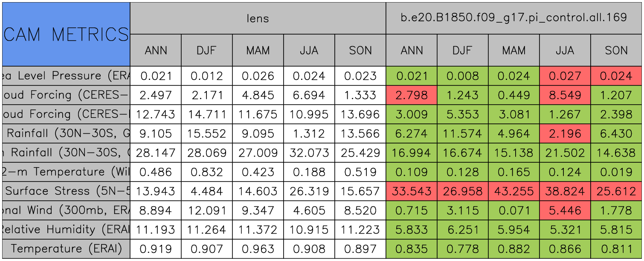Click the CAM METRICS header cell
The image size is (644, 261).
tap(66, 34)
